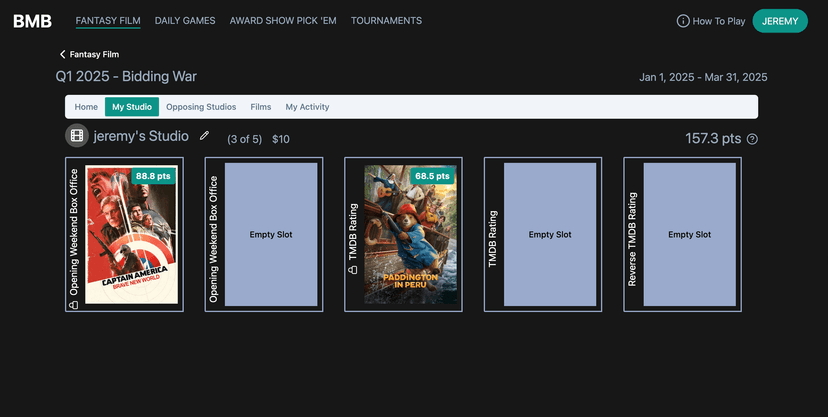Viewport: 828px width, 417px height.
Task: Click the 68.5 pts badge
Action: [432, 176]
